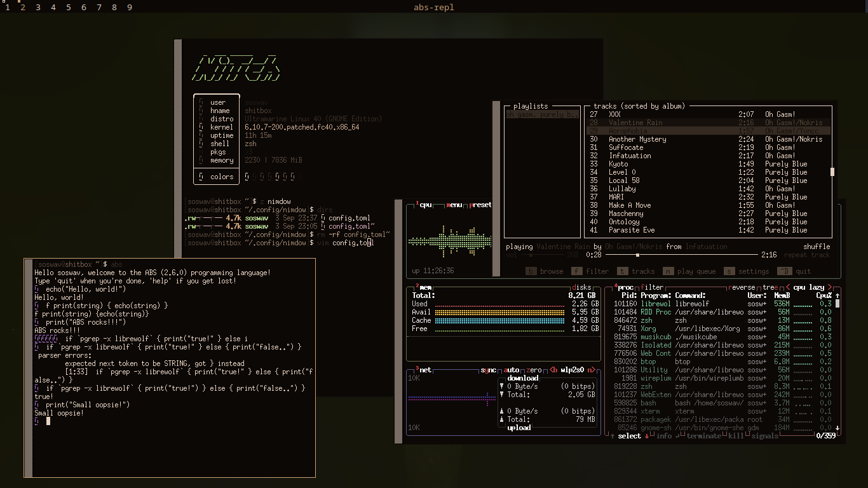Switch to workspace 1 in top bar
Viewport: 868px width, 488px height.
pyautogui.click(x=8, y=8)
